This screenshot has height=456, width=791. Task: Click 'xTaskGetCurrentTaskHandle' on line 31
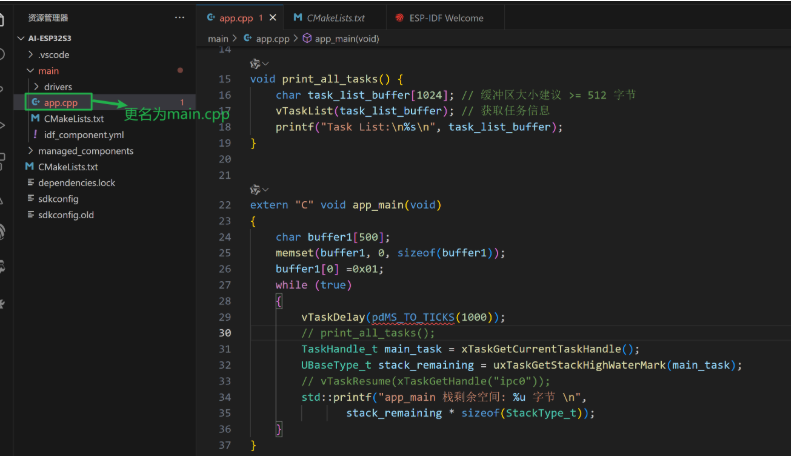click(541, 349)
